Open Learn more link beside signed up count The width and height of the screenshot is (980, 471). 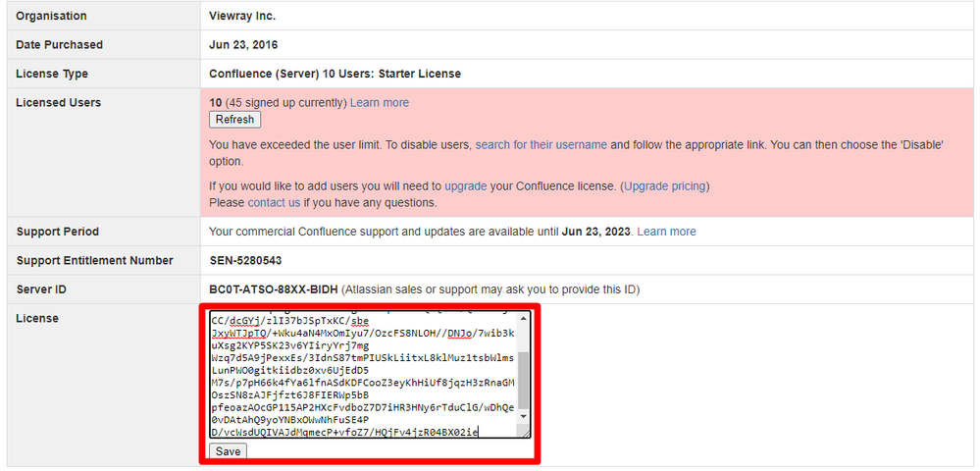pyautogui.click(x=380, y=103)
